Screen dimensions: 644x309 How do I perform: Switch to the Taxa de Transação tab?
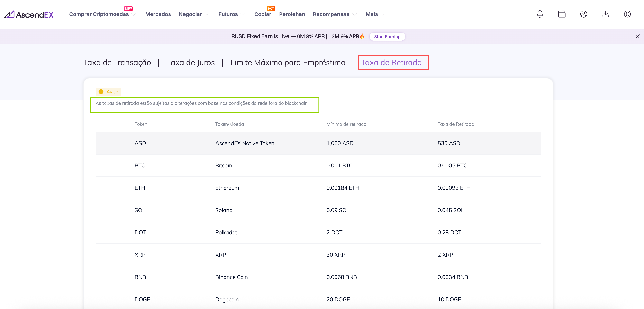click(x=117, y=62)
